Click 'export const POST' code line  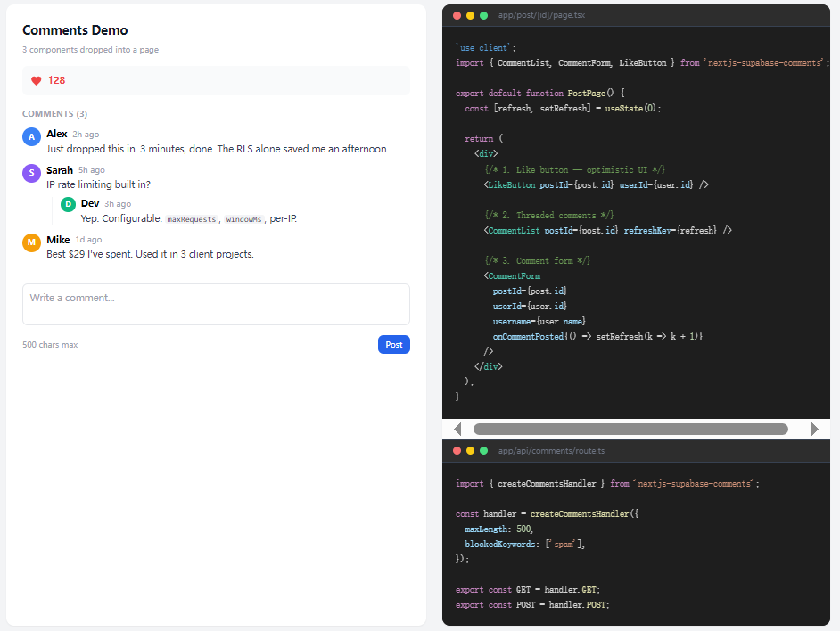[x=532, y=605]
